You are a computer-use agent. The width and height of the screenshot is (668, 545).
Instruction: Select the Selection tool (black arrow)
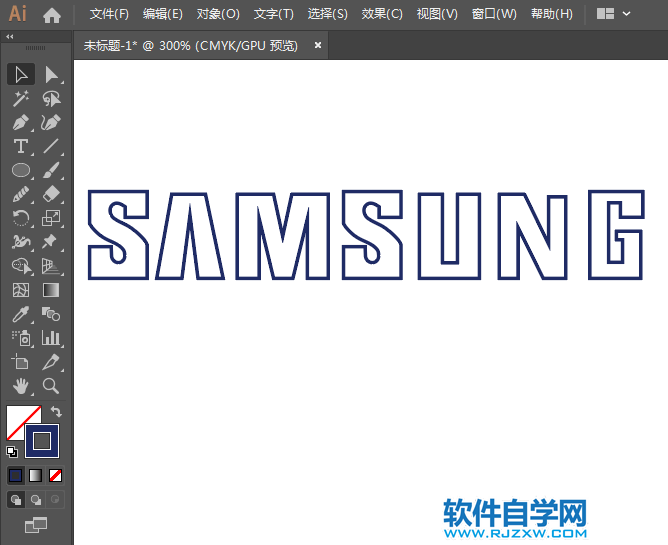(x=21, y=75)
